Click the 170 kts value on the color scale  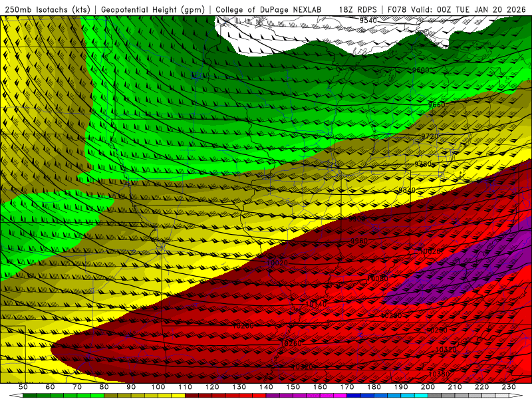(x=347, y=387)
